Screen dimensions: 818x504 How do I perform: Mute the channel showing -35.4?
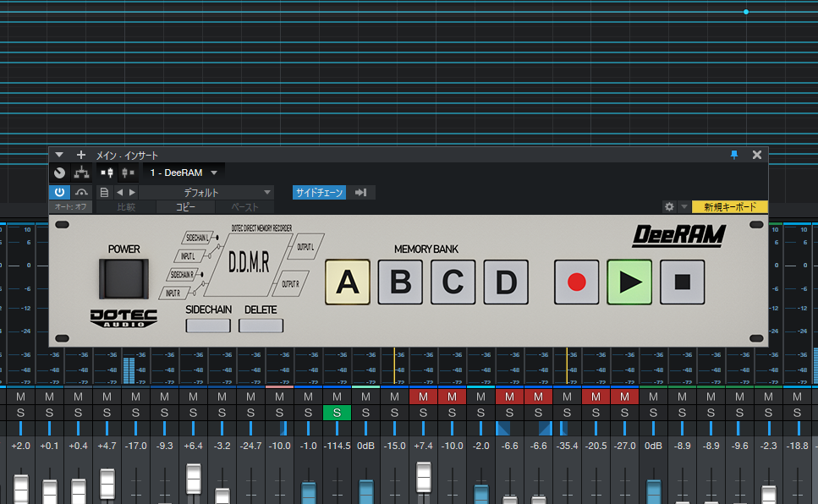pos(567,397)
